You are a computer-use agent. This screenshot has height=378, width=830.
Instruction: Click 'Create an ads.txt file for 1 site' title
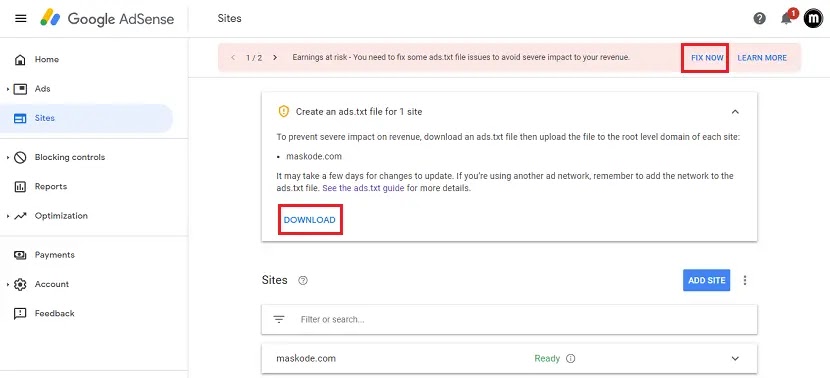pos(359,112)
